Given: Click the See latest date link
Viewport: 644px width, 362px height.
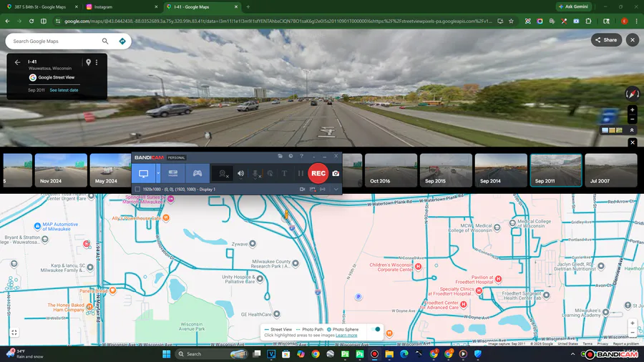Looking at the screenshot, I should tap(64, 90).
